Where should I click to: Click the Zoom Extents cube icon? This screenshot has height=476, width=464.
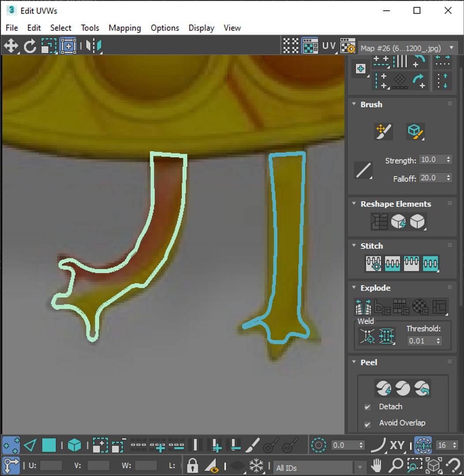click(434, 465)
